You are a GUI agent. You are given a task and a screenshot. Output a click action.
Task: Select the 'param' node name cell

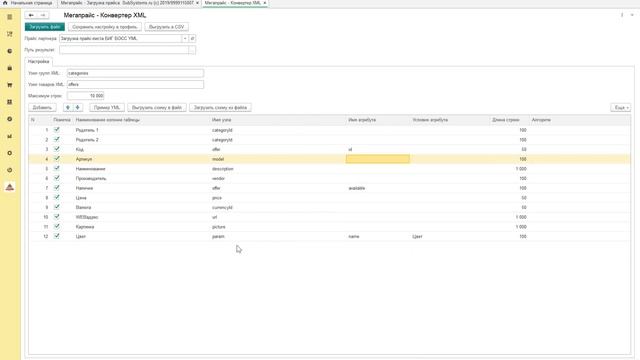(278, 236)
